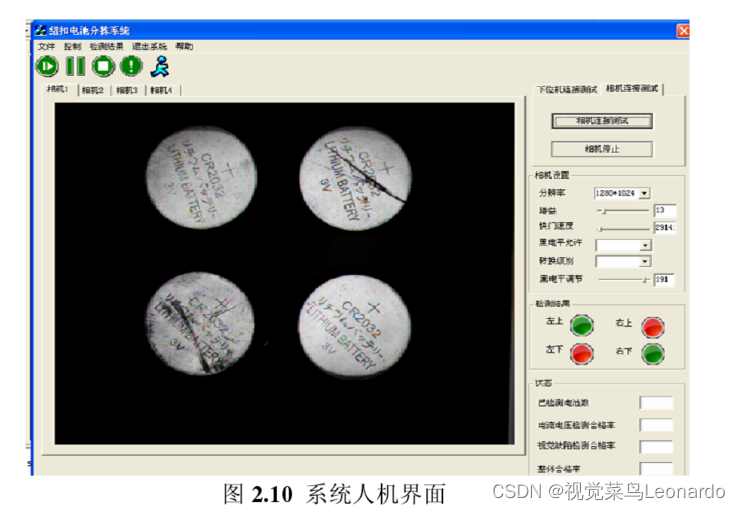
Task: Click the 快门速度 slider
Action: [623, 229]
